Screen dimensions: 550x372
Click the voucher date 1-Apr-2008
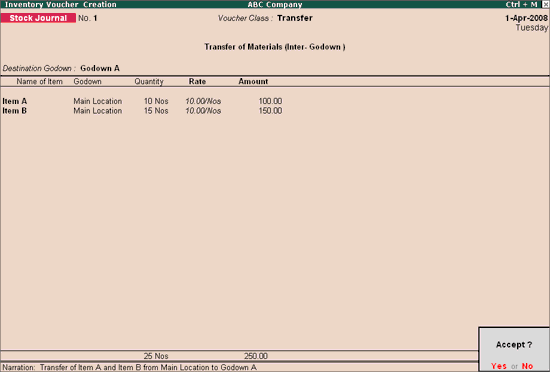click(x=526, y=18)
